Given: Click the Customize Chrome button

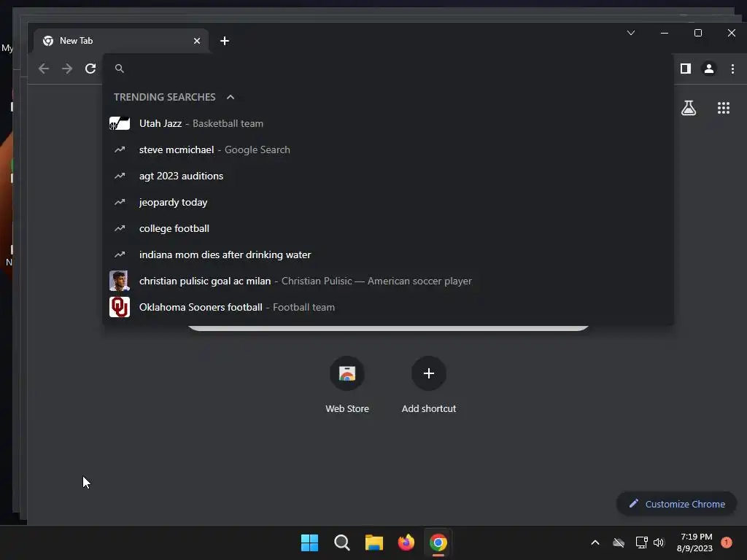Looking at the screenshot, I should click(x=676, y=504).
